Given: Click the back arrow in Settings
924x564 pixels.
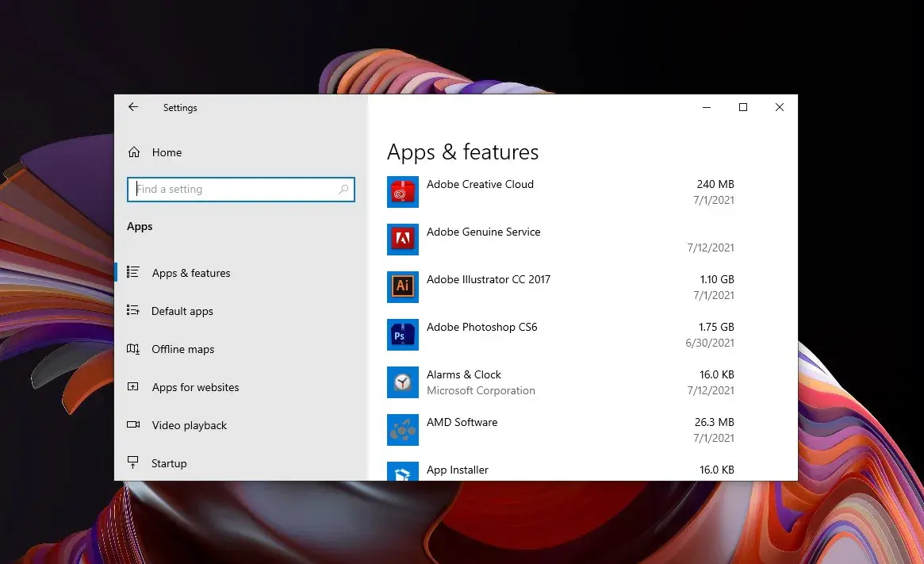Looking at the screenshot, I should pos(133,107).
